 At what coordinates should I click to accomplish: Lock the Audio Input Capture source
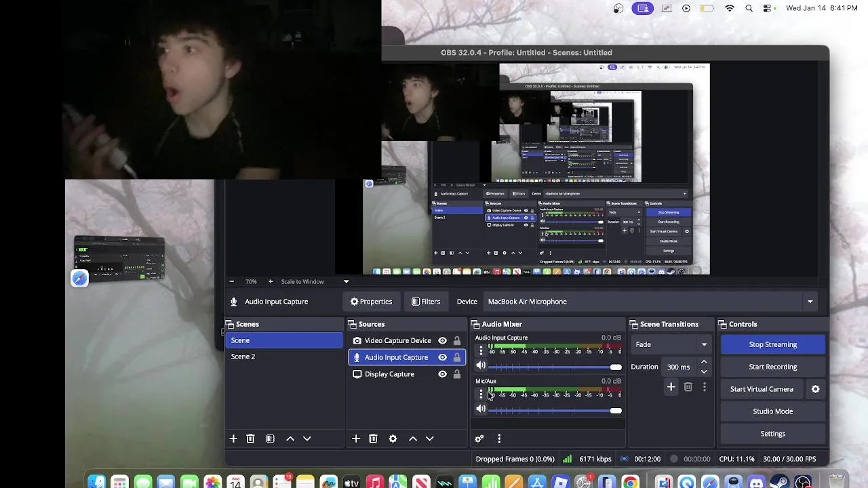coord(457,357)
